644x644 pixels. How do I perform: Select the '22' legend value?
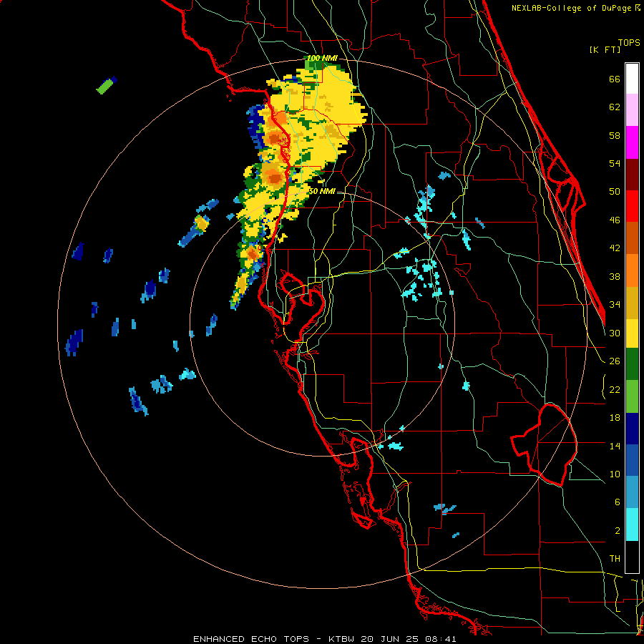click(x=615, y=389)
